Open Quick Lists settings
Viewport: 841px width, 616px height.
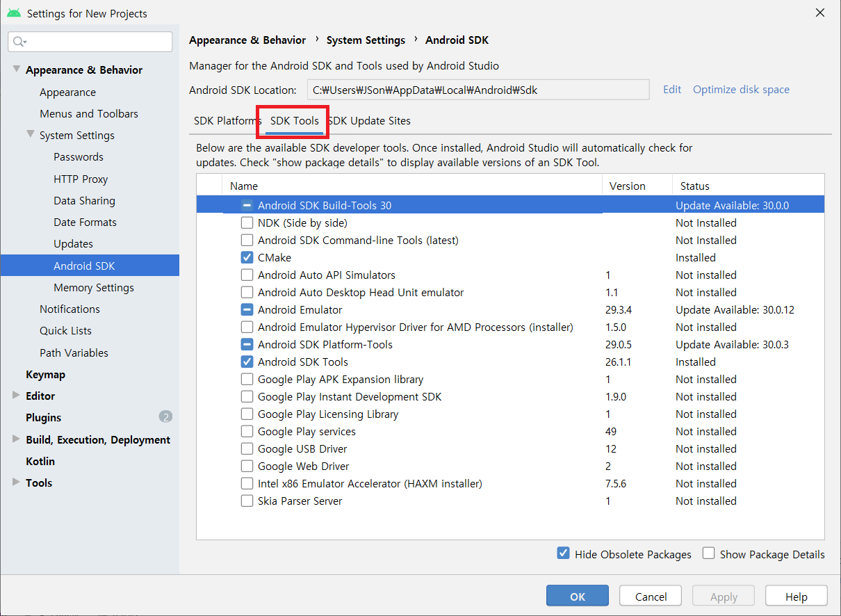tap(65, 331)
